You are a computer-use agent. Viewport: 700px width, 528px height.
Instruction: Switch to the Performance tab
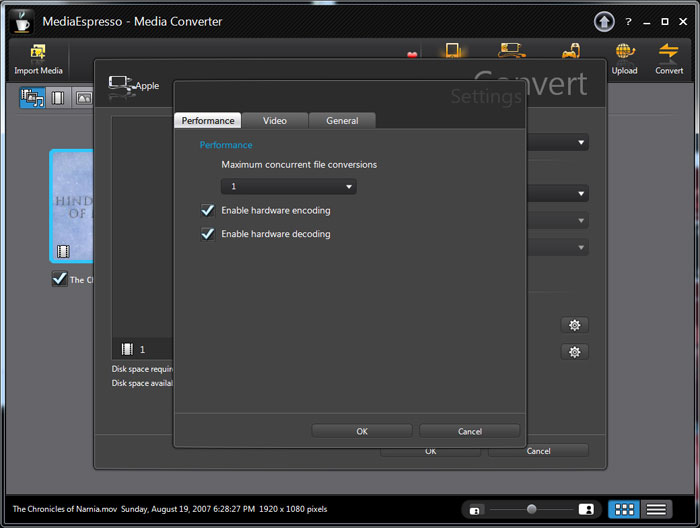(208, 121)
